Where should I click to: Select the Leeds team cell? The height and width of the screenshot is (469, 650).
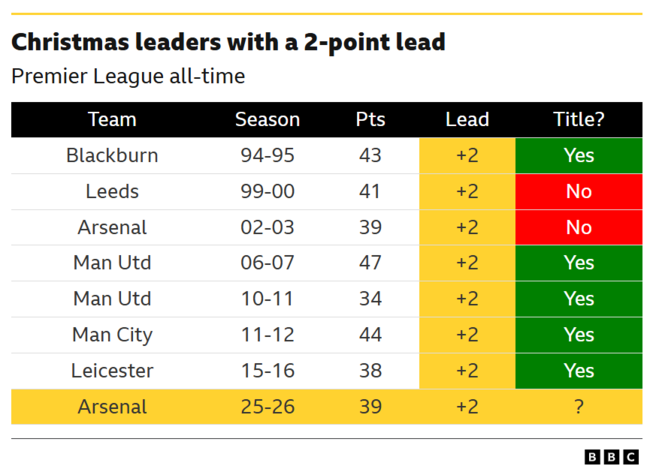pos(112,192)
